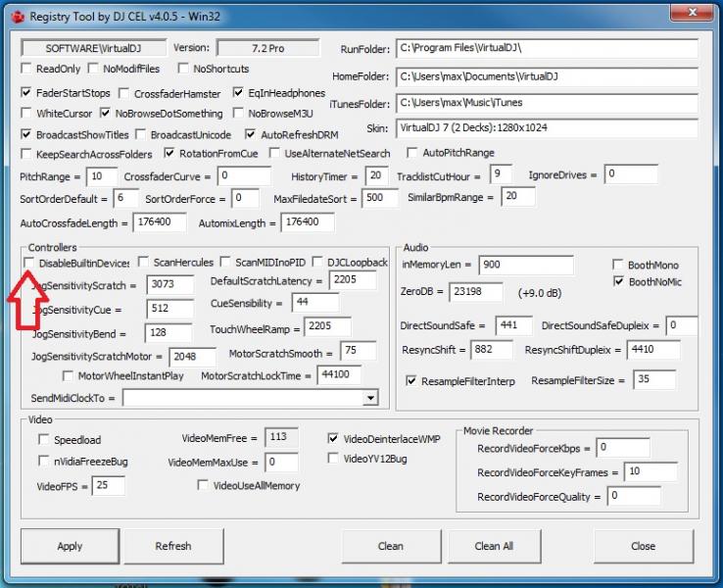The image size is (723, 588).
Task: Toggle the ReadOnly checkbox
Action: (x=26, y=69)
